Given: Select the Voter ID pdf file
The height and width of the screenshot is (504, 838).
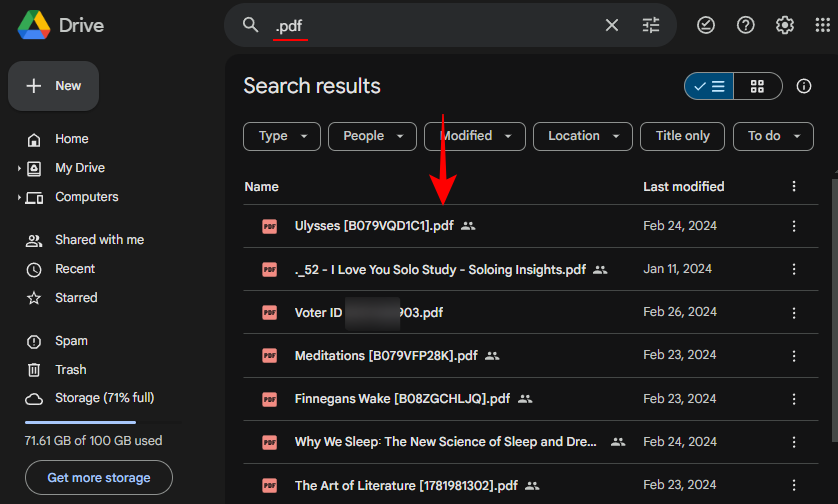Looking at the screenshot, I should coord(369,313).
